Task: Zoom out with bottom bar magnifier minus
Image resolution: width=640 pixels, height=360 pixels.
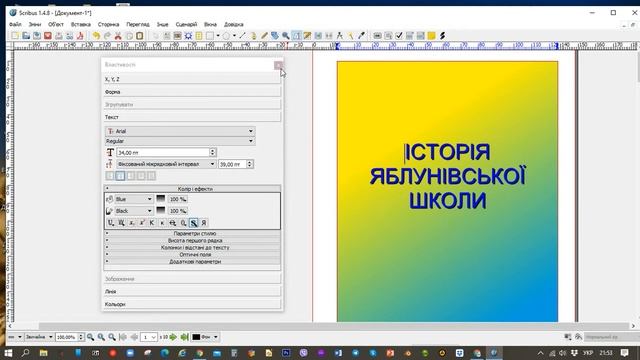Action: tap(91, 337)
